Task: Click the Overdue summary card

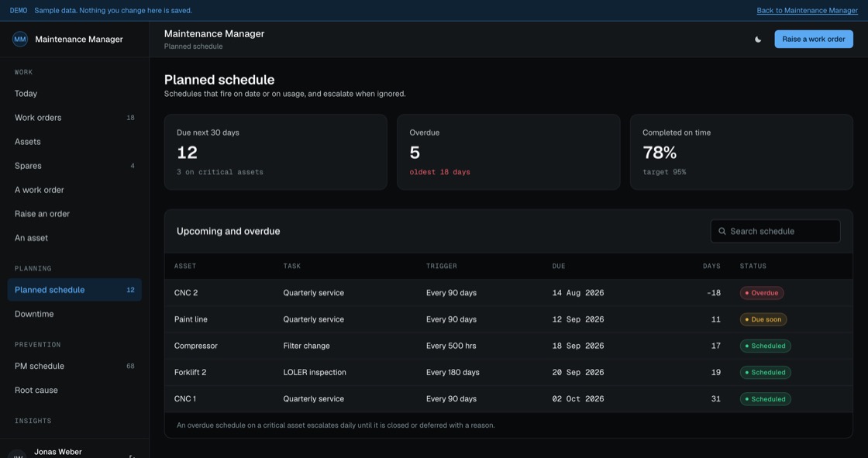Action: 508,153
